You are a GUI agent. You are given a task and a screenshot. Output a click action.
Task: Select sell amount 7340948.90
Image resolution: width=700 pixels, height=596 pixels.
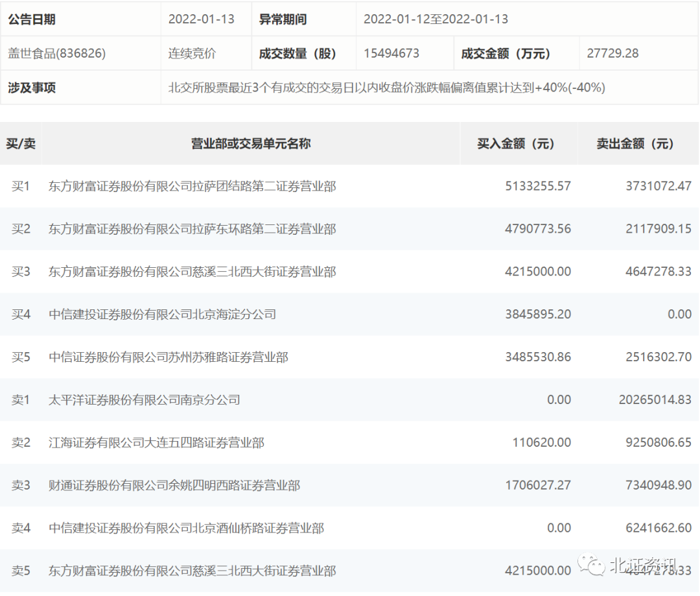(658, 485)
